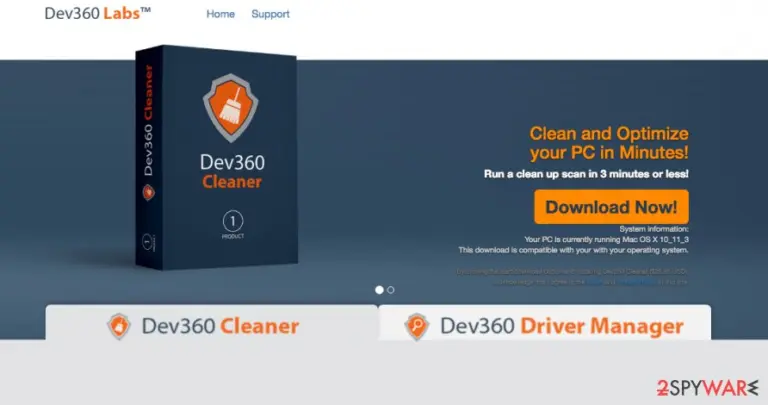Viewport: 768px width, 405px height.
Task: Click the small shield icon on the box spine
Action: [x=148, y=192]
